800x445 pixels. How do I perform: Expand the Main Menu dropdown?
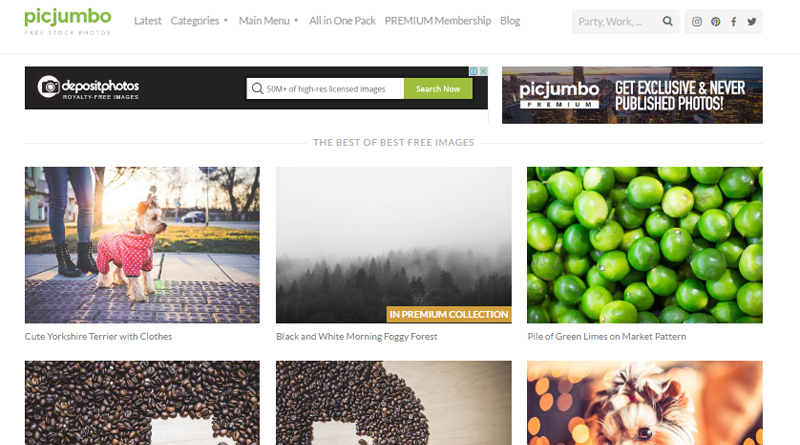(x=268, y=21)
